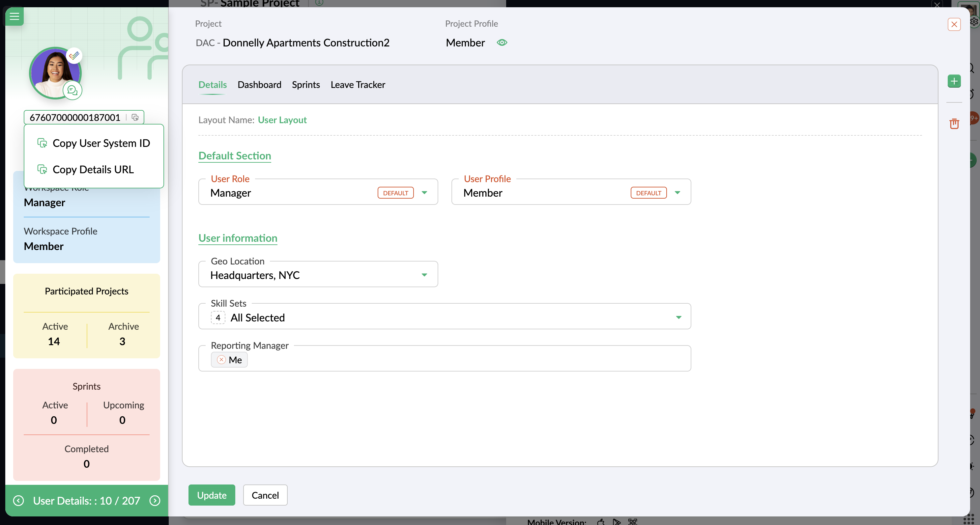Remove Me from Reporting Manager
980x525 pixels.
[x=221, y=360]
